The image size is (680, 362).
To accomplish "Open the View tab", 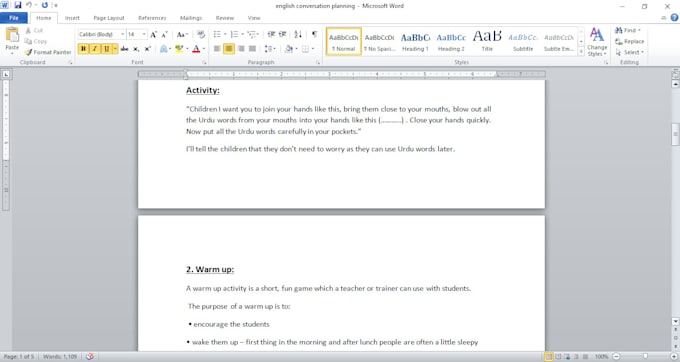I will point(254,18).
